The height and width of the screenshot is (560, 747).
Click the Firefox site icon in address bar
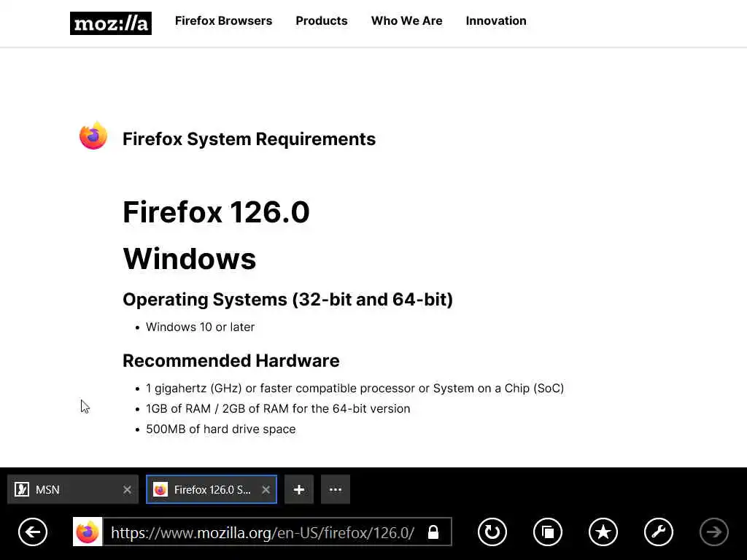pyautogui.click(x=88, y=532)
